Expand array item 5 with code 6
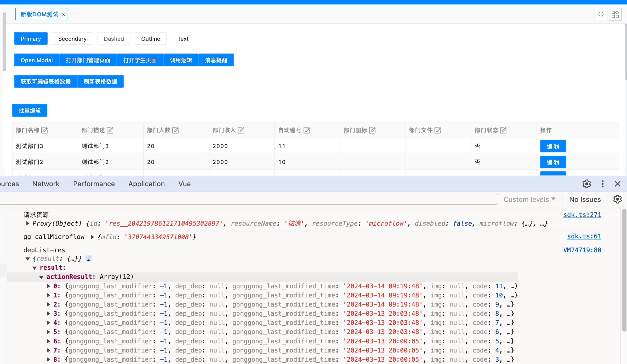Viewport: 627px width, 364px height. [48, 332]
